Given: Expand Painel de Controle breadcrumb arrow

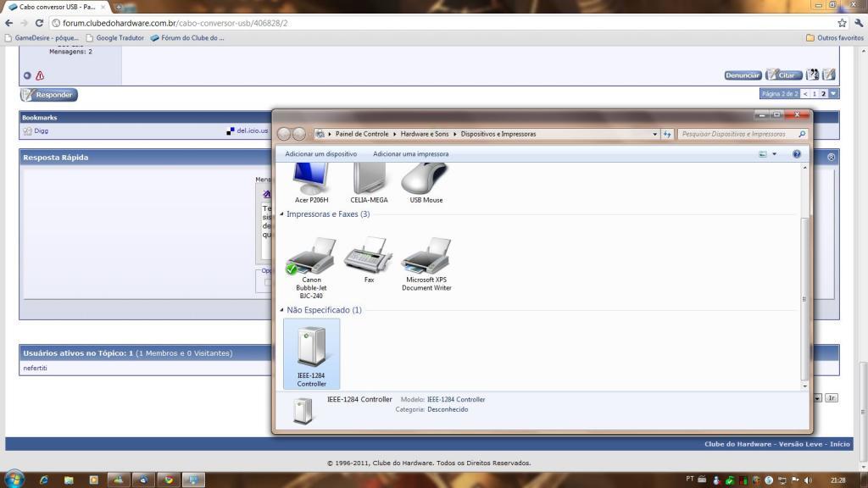Looking at the screenshot, I should tap(395, 134).
